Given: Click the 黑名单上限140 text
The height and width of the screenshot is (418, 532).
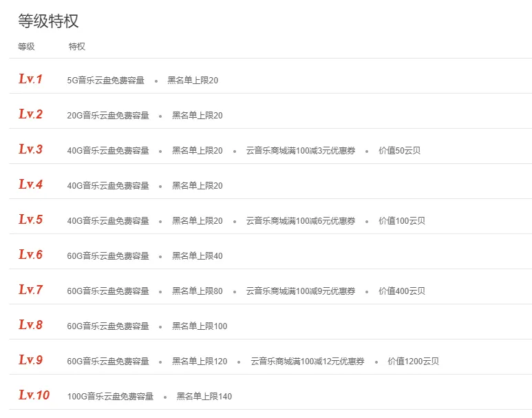Looking at the screenshot, I should coord(204,397).
